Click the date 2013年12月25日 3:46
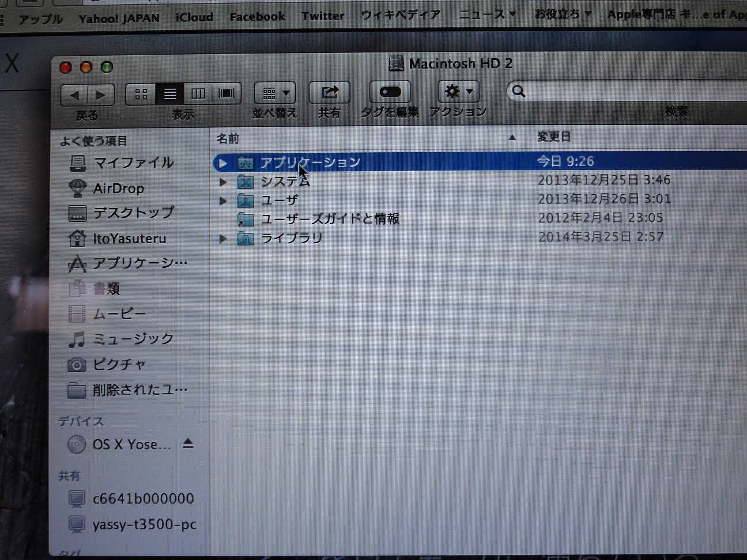 [604, 180]
